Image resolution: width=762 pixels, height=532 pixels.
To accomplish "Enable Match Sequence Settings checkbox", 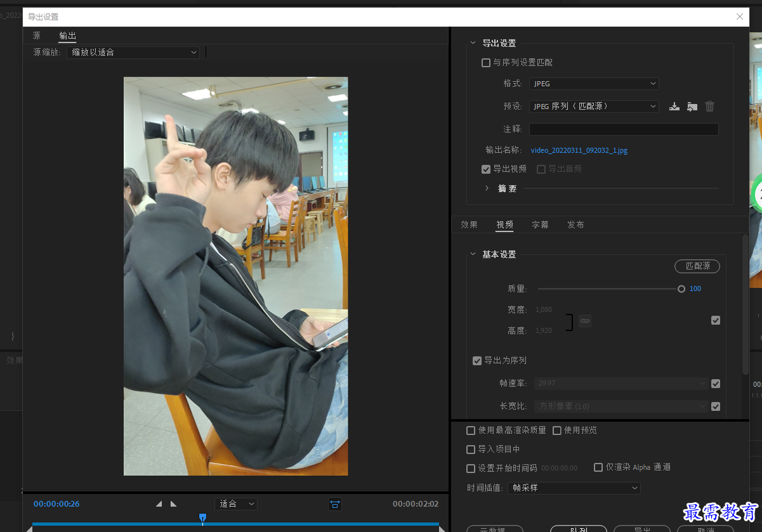I will click(x=486, y=63).
